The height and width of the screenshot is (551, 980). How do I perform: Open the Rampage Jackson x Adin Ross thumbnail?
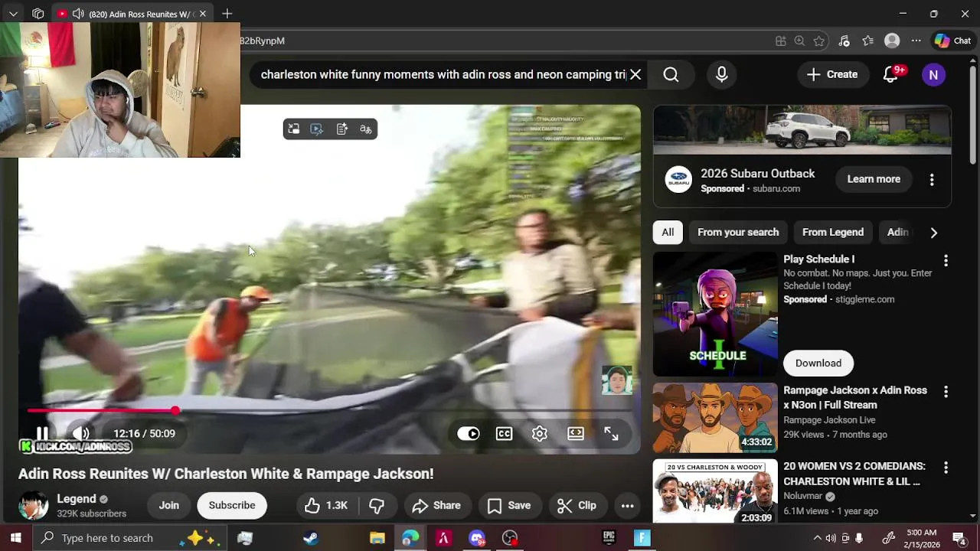click(x=715, y=418)
